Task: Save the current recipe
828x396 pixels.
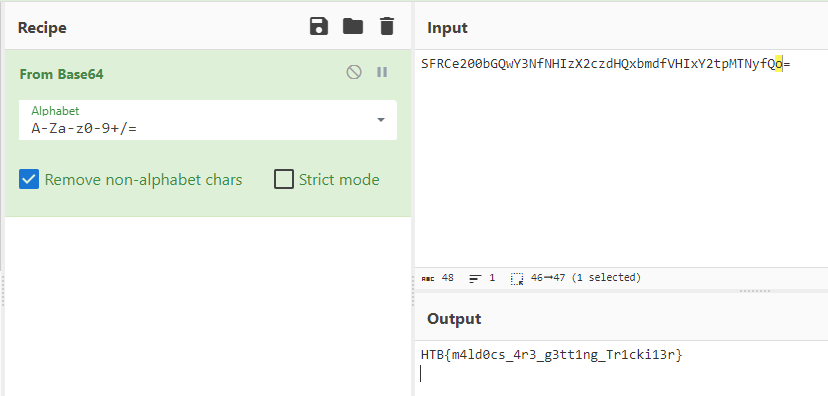Action: (319, 26)
